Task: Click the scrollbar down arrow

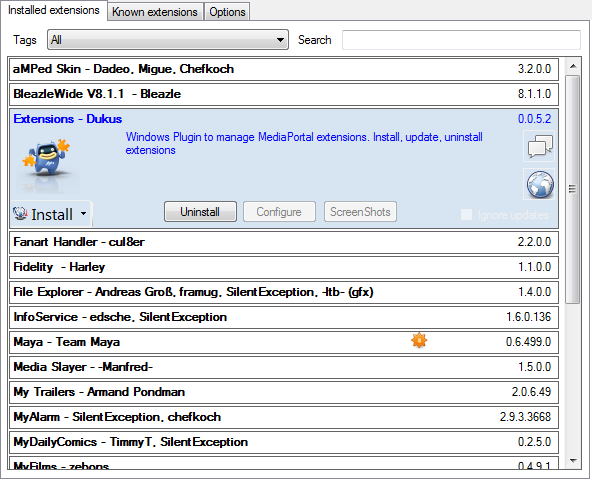Action: click(x=573, y=461)
